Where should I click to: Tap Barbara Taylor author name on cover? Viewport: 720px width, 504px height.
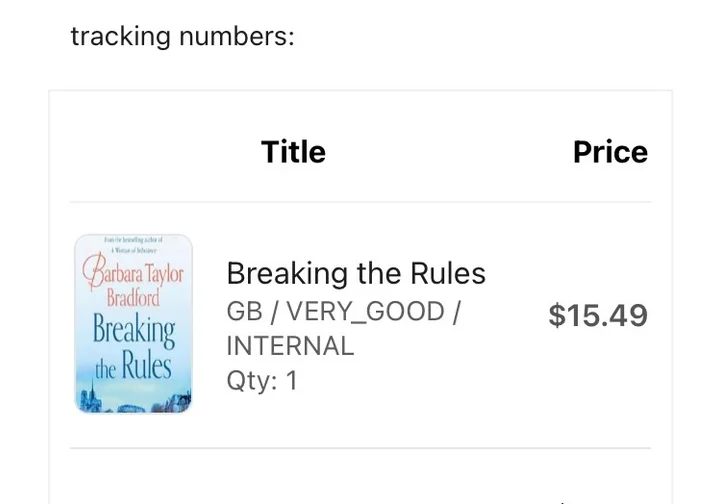click(133, 272)
